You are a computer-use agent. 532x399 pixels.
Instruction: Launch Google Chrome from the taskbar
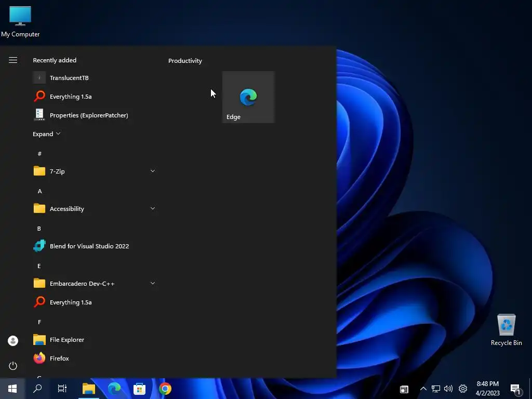click(x=165, y=389)
